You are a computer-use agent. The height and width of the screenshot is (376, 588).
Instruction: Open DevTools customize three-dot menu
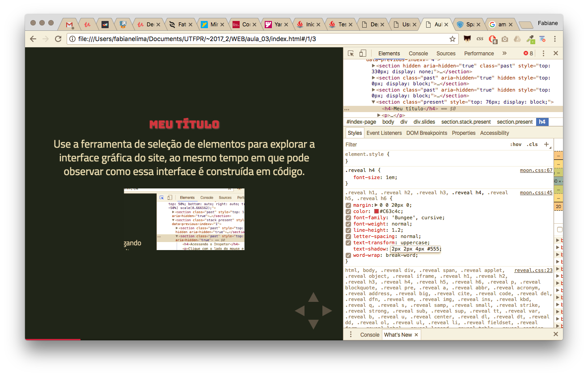pyautogui.click(x=544, y=53)
